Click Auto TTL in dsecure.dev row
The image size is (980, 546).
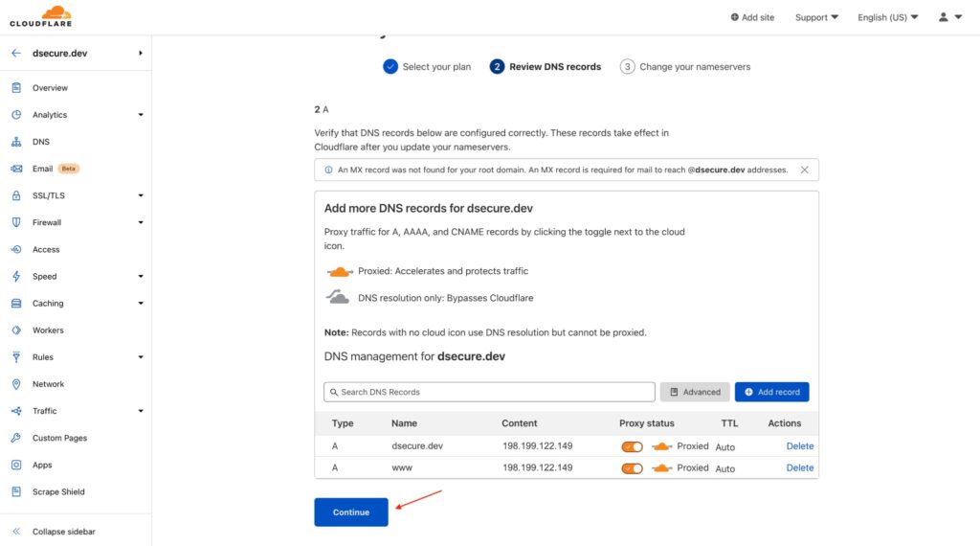pos(725,447)
